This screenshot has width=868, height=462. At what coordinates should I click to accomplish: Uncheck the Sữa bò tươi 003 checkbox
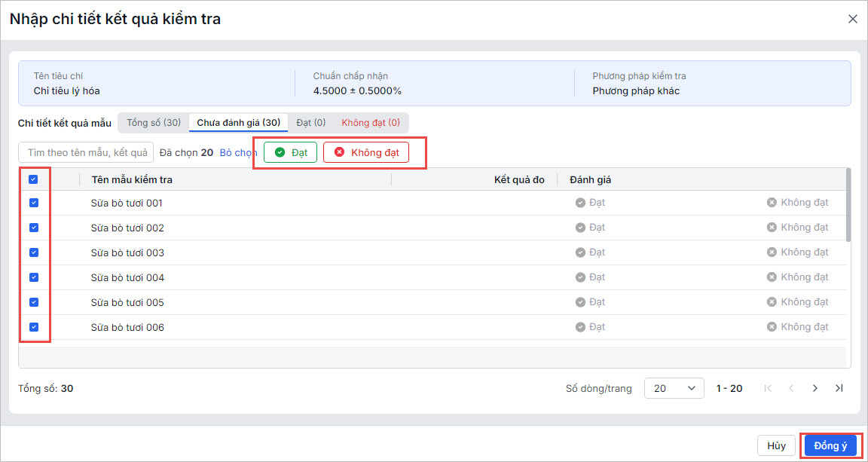pyautogui.click(x=34, y=252)
